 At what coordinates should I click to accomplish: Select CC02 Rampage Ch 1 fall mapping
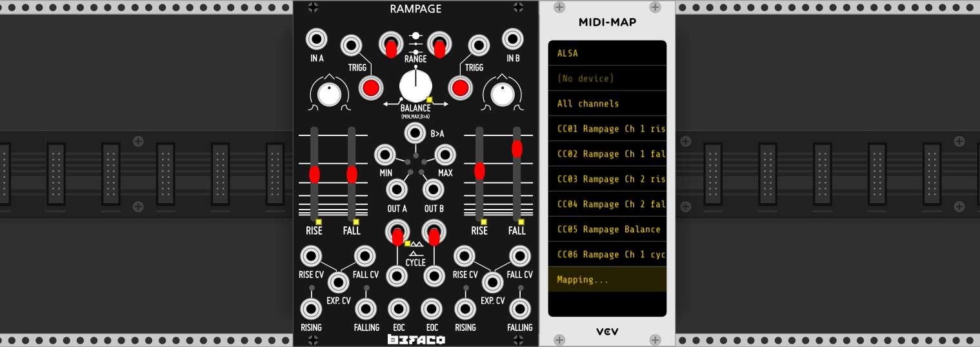tap(607, 154)
